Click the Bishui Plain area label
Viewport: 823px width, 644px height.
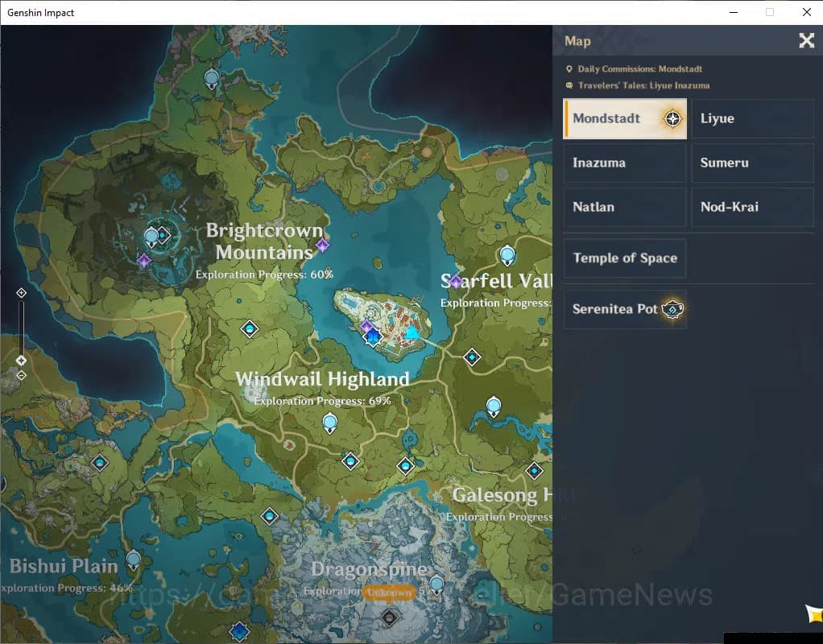pyautogui.click(x=64, y=567)
